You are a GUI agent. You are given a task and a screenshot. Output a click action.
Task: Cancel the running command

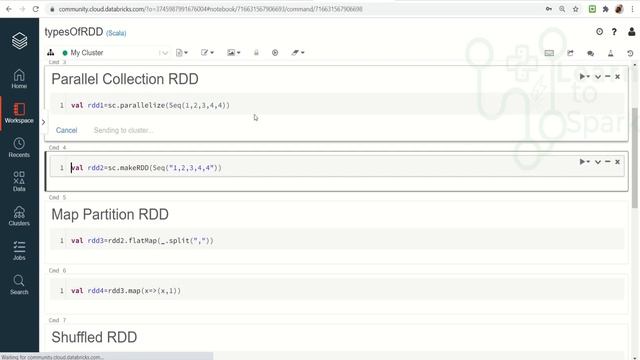coord(67,130)
